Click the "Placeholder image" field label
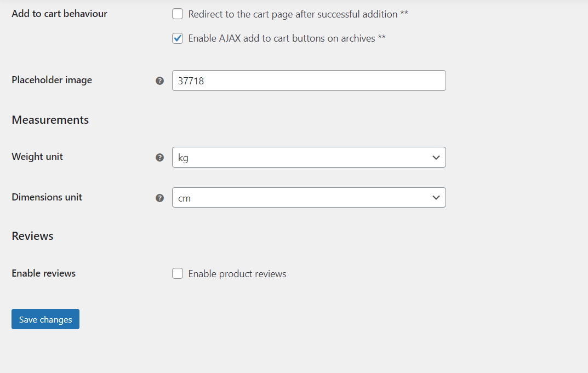The image size is (588, 373). 52,80
